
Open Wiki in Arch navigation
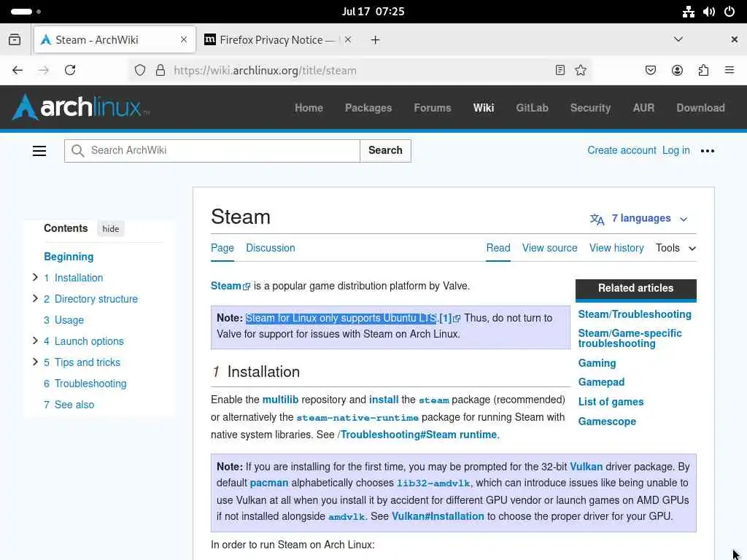coord(484,108)
